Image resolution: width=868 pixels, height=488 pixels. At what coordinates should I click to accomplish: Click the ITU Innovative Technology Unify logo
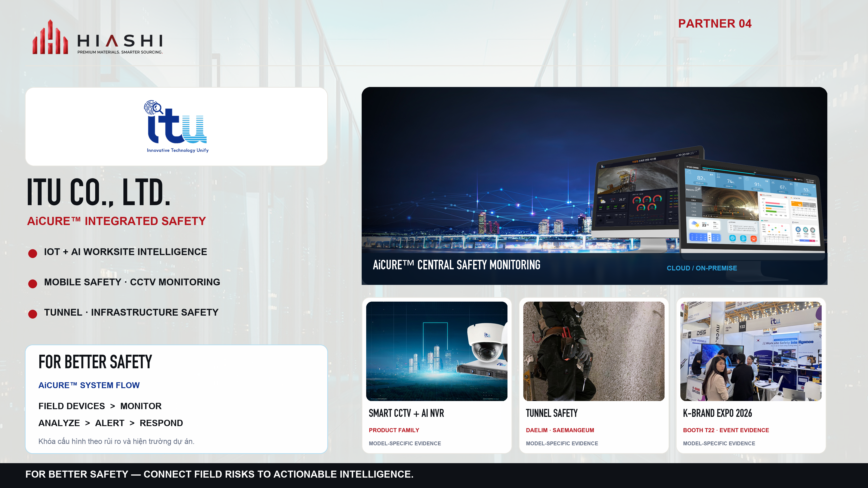pyautogui.click(x=177, y=126)
